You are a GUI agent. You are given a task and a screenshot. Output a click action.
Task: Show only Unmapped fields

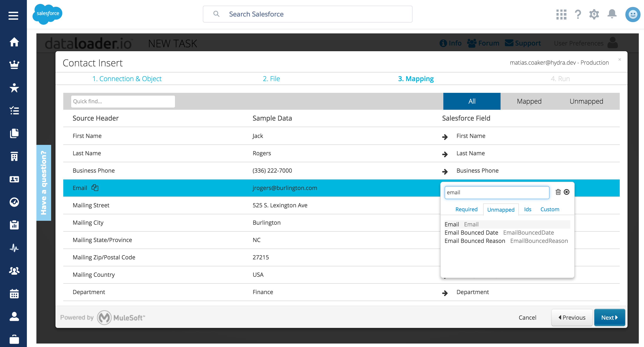pyautogui.click(x=586, y=101)
